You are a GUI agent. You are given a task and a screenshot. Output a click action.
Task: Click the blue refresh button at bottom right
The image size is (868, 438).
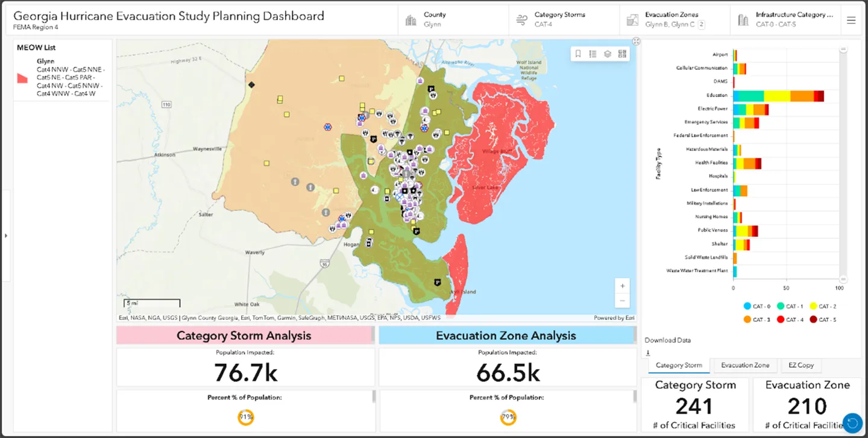(852, 422)
